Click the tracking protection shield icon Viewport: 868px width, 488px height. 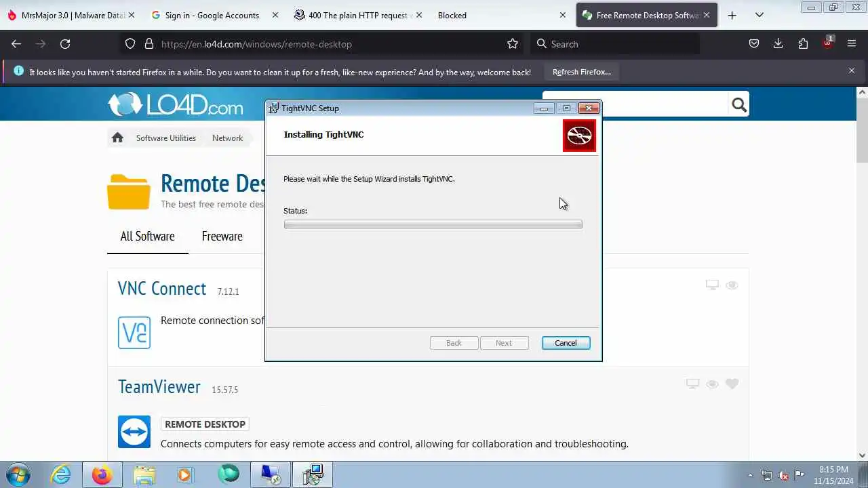tap(130, 43)
